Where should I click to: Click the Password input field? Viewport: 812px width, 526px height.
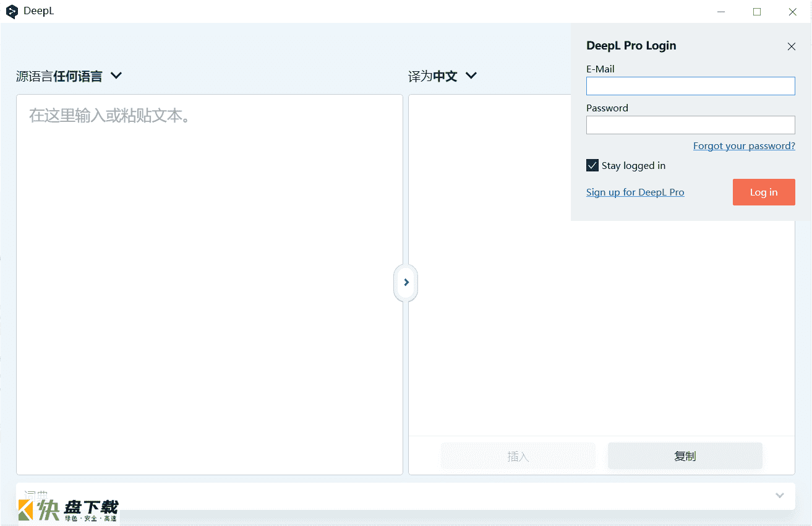[x=690, y=125]
